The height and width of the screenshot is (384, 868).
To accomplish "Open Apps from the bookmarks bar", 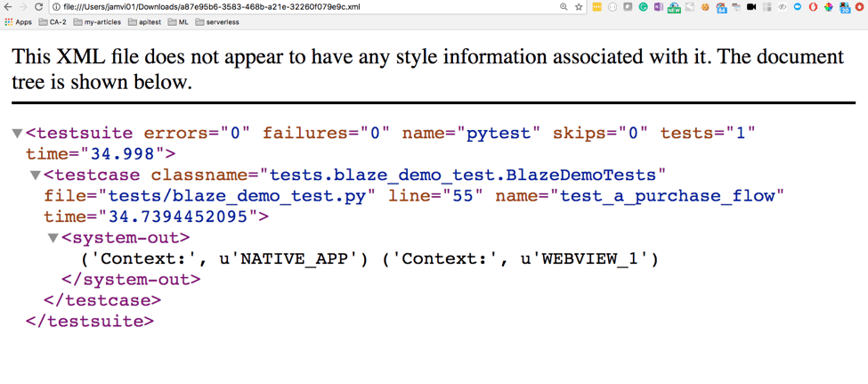I will tap(19, 22).
